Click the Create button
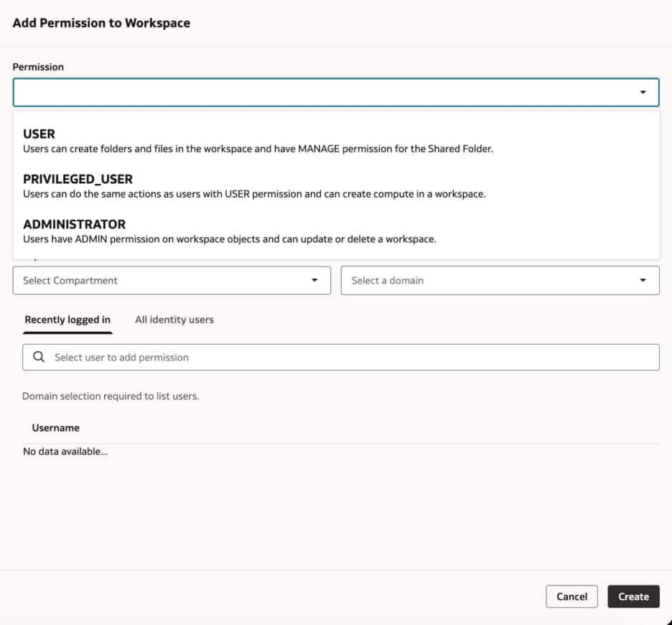This screenshot has width=672, height=625. pyautogui.click(x=633, y=597)
